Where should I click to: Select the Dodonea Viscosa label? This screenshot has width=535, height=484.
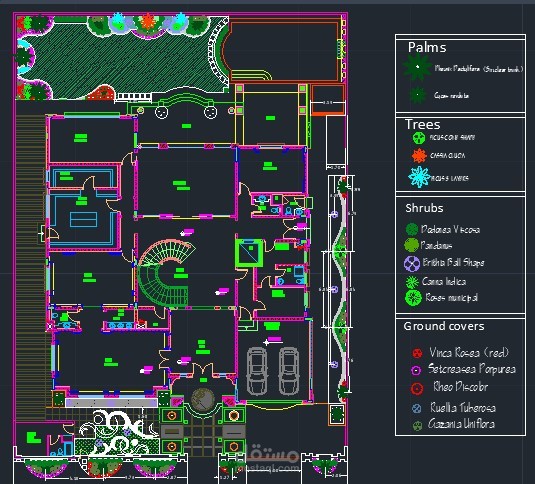pos(450,229)
